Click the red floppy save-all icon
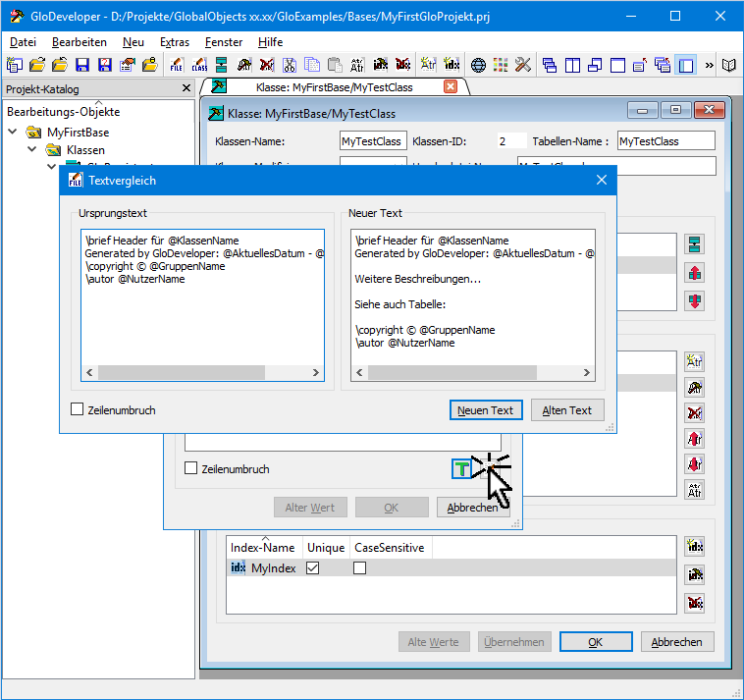744x700 pixels. (x=105, y=65)
